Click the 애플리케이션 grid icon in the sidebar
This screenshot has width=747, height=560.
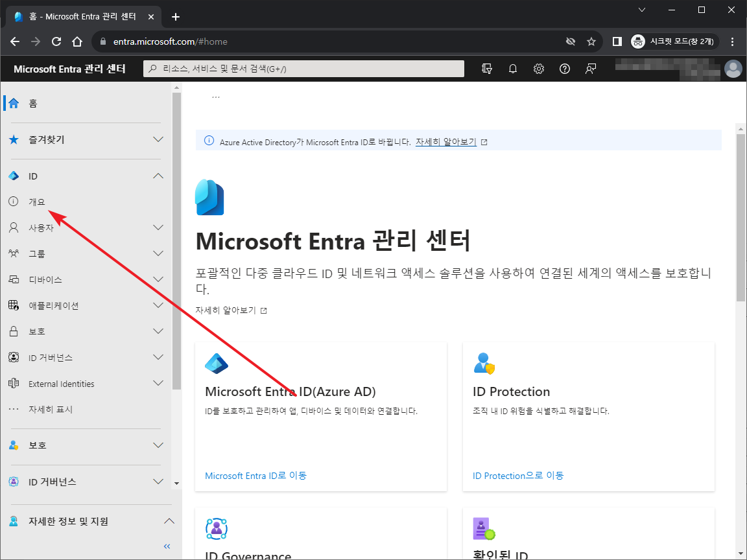[14, 305]
